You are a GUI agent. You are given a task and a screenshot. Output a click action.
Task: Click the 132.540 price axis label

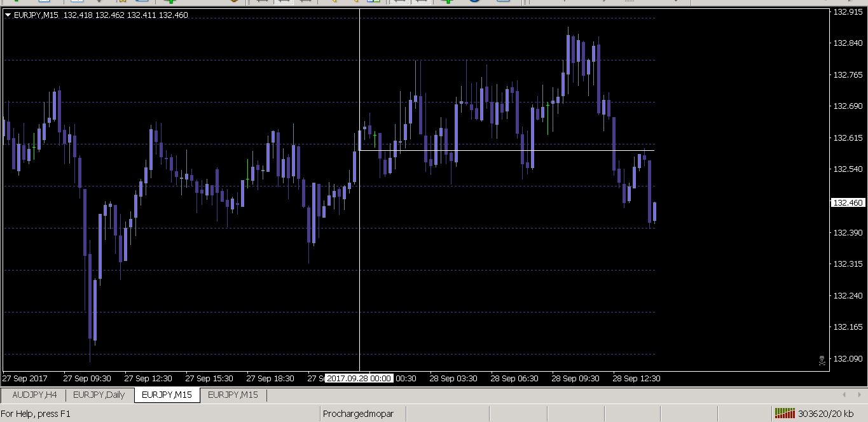(x=848, y=169)
